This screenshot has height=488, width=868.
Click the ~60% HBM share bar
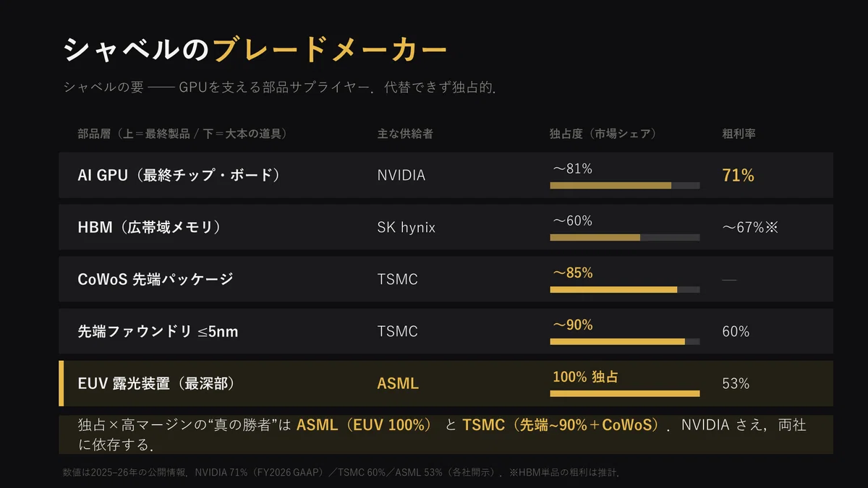(x=624, y=237)
